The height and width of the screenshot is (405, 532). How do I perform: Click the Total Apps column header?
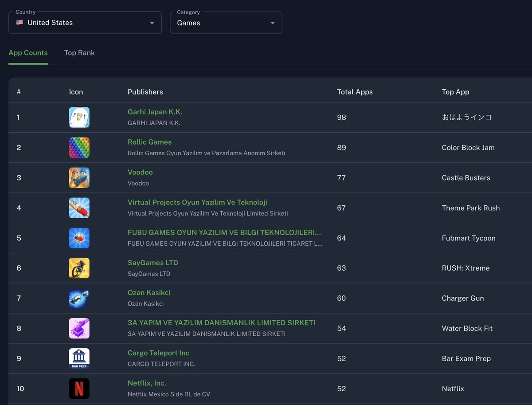(x=355, y=92)
